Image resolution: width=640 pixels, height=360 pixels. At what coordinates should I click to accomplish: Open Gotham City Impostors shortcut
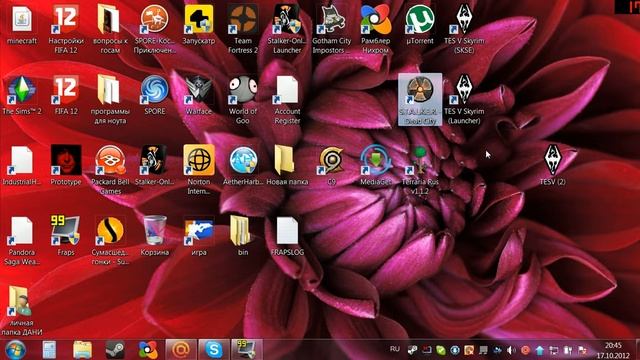(x=331, y=29)
